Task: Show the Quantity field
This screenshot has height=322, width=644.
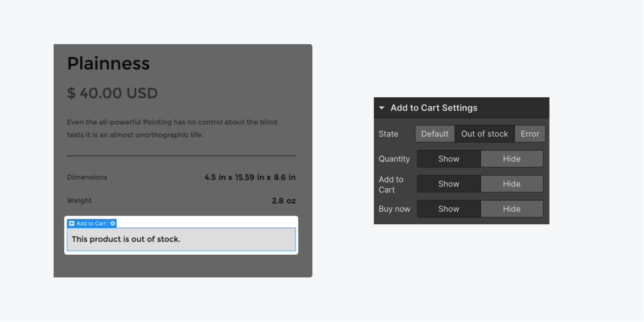Action: tap(449, 159)
